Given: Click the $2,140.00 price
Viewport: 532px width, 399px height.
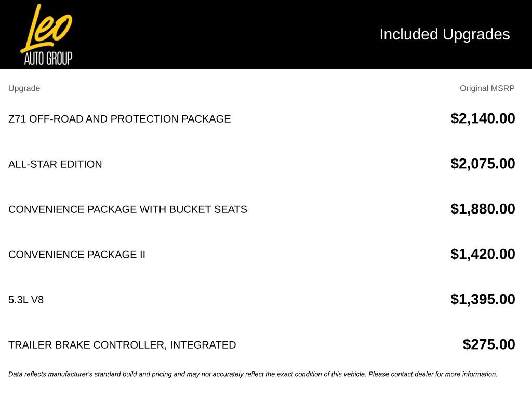Looking at the screenshot, I should tap(483, 118).
